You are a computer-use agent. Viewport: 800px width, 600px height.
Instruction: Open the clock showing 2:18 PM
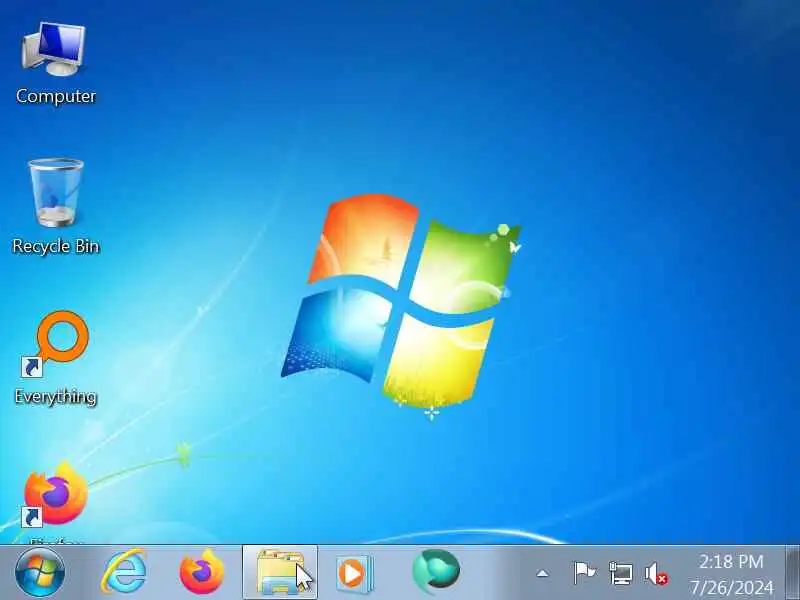point(731,562)
